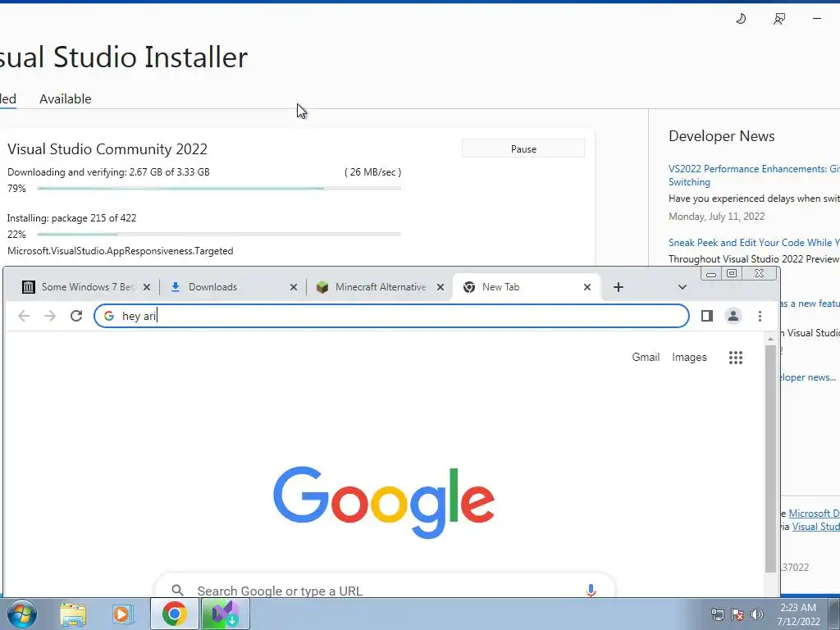
Task: Go forward in Chrome
Action: [50, 316]
